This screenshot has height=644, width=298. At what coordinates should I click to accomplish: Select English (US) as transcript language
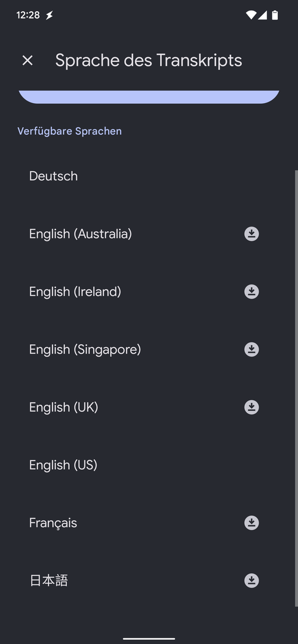coord(149,465)
